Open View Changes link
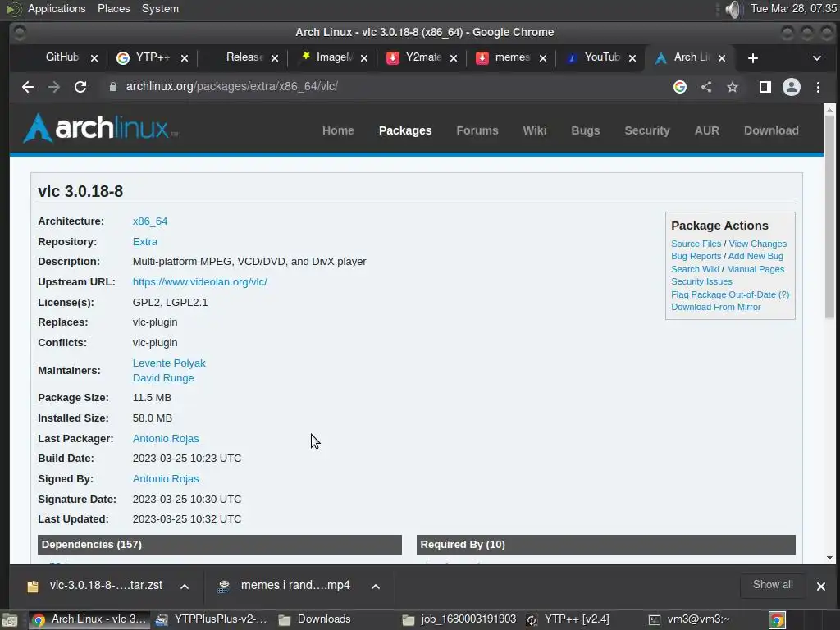The width and height of the screenshot is (840, 630). 757,244
